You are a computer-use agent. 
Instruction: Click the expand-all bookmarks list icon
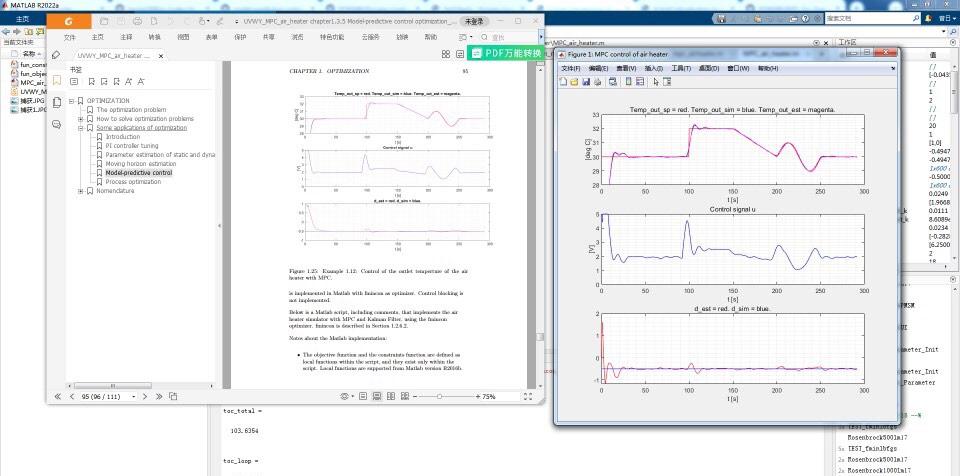tap(74, 81)
